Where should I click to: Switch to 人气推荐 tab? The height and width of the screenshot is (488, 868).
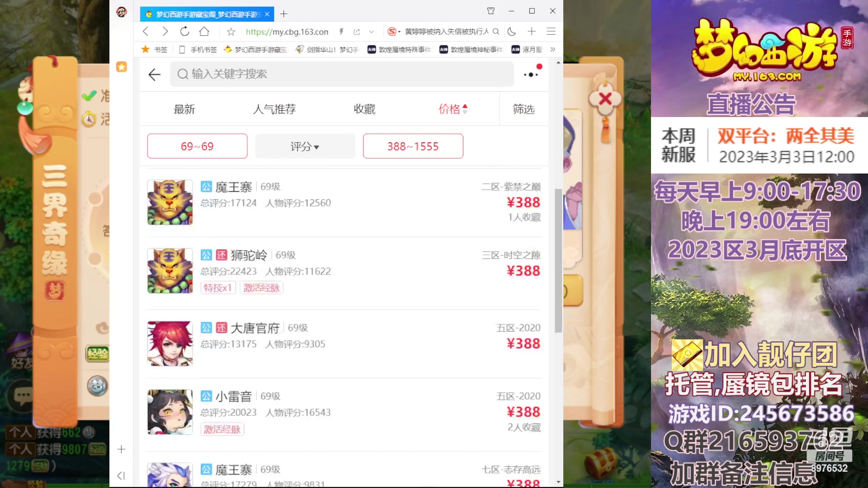pos(274,109)
